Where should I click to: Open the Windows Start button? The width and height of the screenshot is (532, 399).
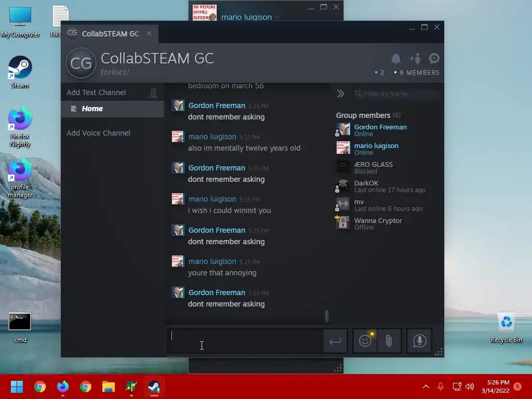click(x=17, y=387)
